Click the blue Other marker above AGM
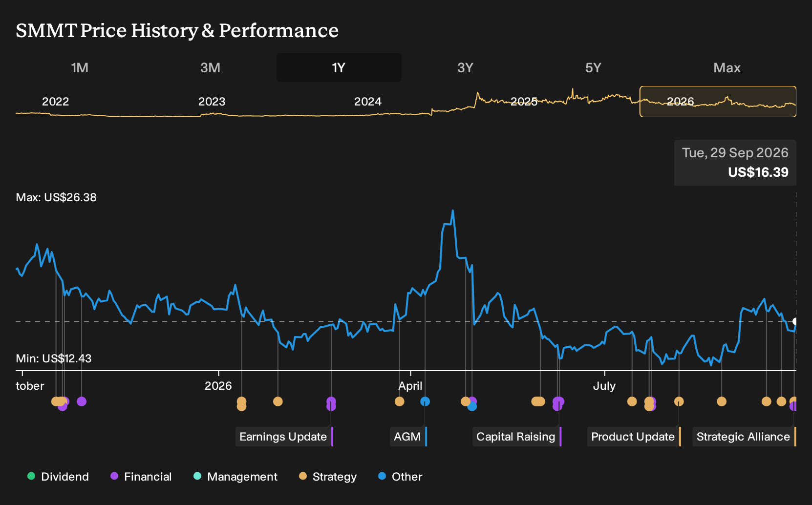This screenshot has width=812, height=505. [x=425, y=401]
